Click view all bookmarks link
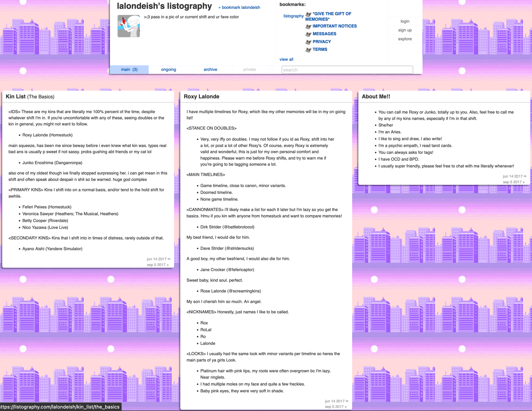This screenshot has height=411, width=532. pos(286,59)
